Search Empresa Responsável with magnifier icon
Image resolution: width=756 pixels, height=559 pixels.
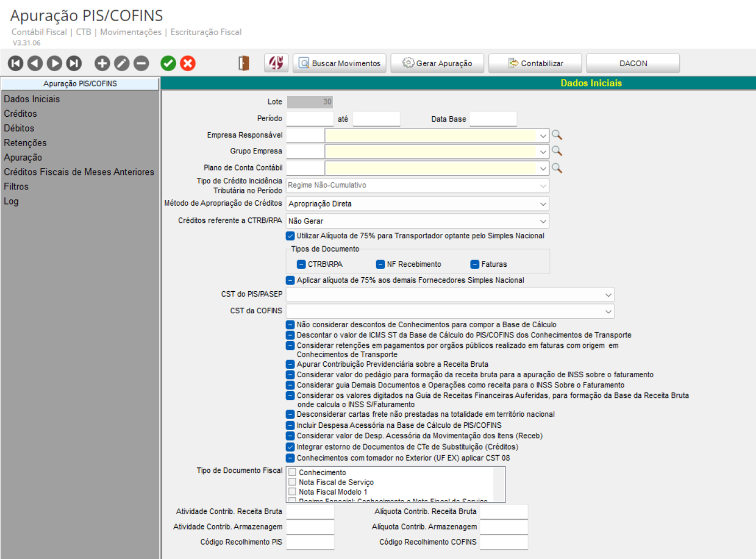[x=557, y=135]
